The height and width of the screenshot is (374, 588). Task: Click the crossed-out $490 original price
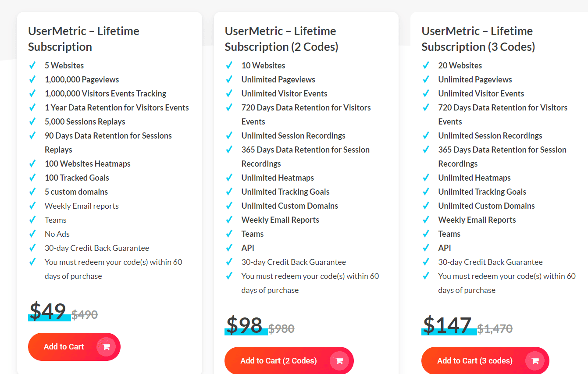point(84,314)
